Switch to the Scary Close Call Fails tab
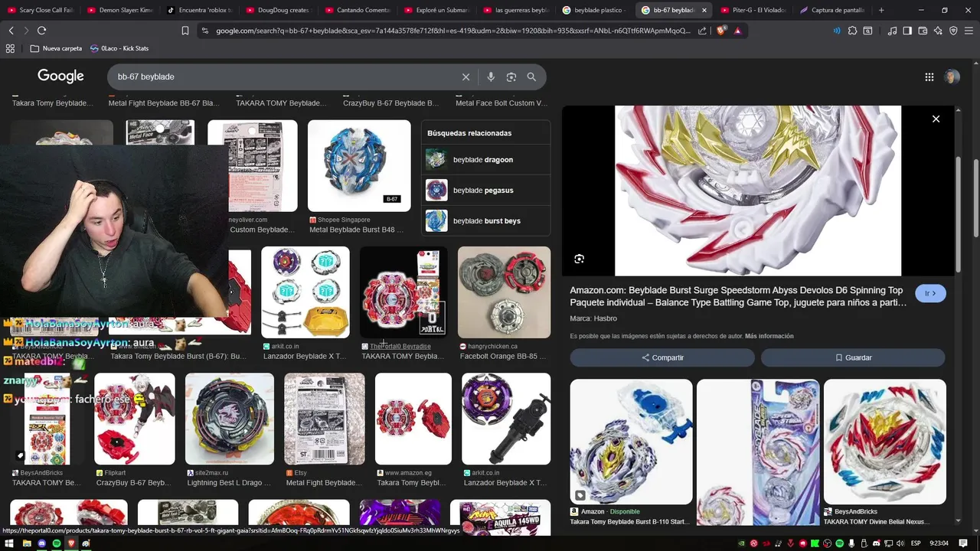The height and width of the screenshot is (551, 980). coord(41,10)
